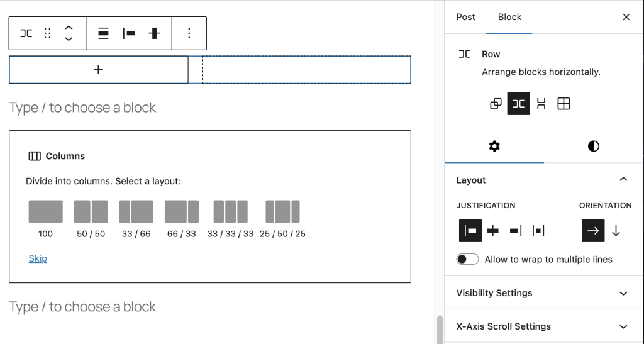Click the Row block type icon in toolbar
Viewport: 644px width, 344px height.
pyautogui.click(x=26, y=33)
